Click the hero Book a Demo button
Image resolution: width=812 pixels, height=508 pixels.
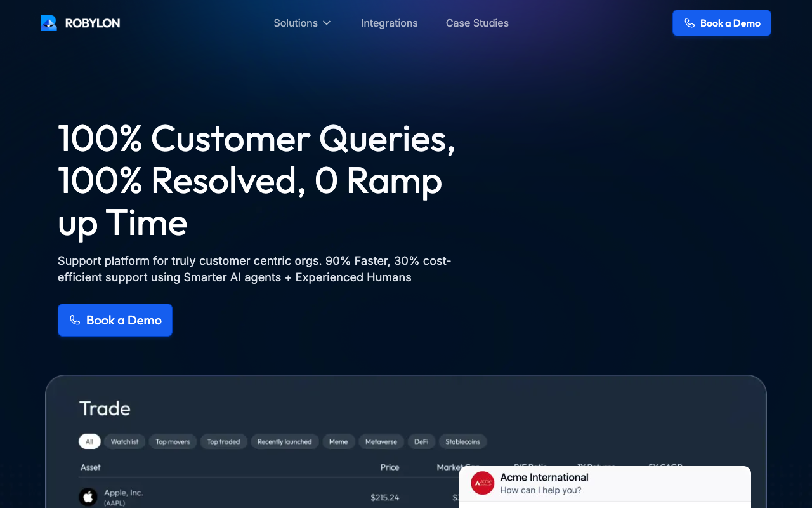[115, 320]
